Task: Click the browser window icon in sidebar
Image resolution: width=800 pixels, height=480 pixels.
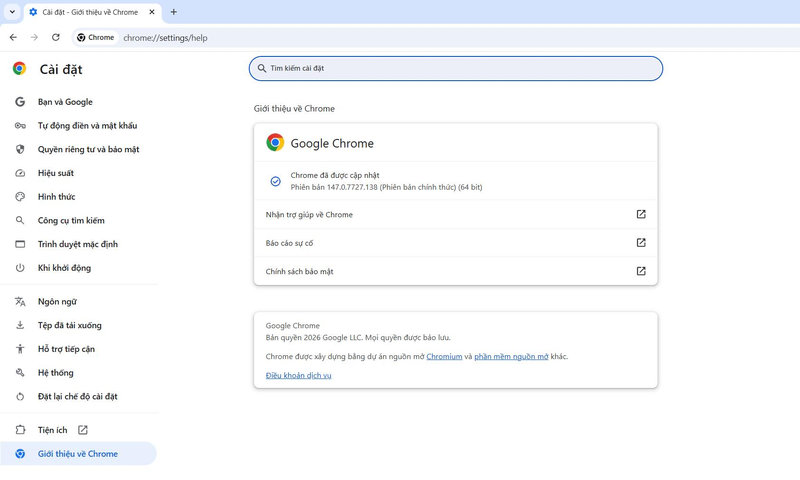Action: coord(20,244)
